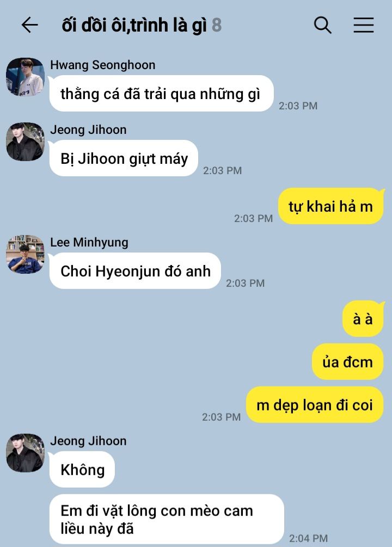
Task: Select 'Em đi vặt lông con mèo cam' message
Action: tap(167, 519)
